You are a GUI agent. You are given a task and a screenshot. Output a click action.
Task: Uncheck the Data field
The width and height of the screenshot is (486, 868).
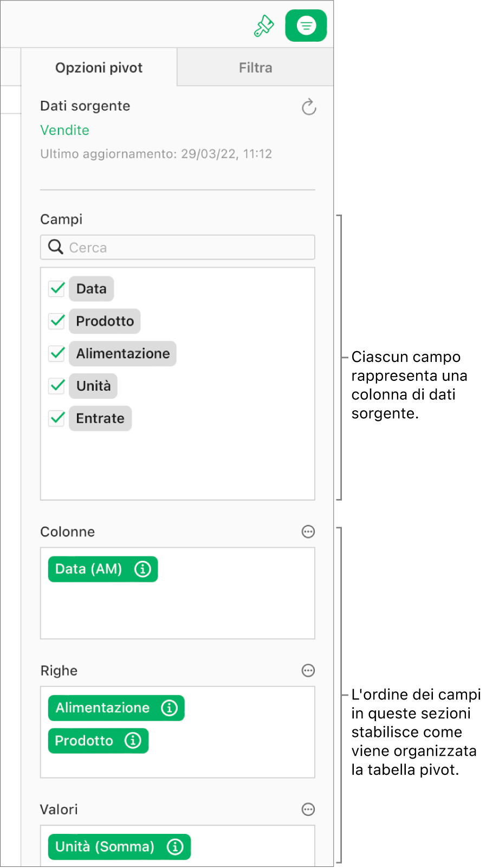56,289
